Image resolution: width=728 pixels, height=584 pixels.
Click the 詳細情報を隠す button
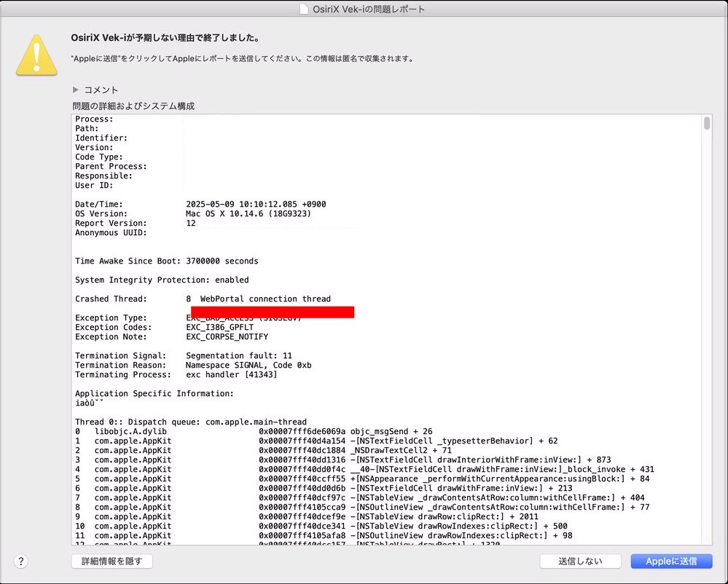[x=112, y=561]
